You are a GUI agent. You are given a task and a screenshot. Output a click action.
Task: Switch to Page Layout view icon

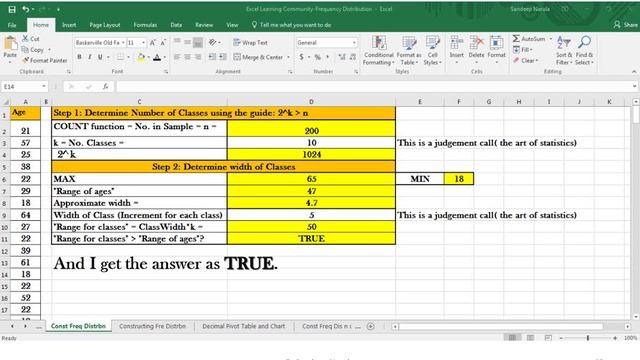(530, 338)
